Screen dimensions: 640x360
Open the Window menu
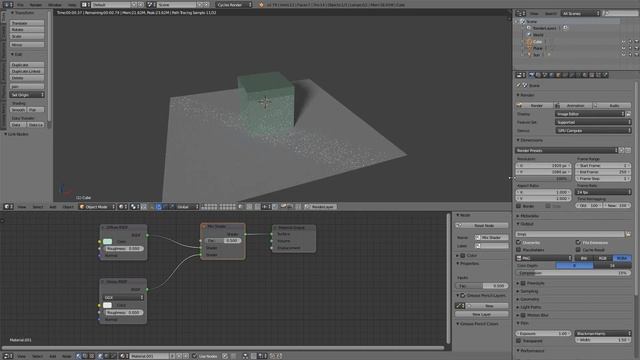[x=55, y=4]
